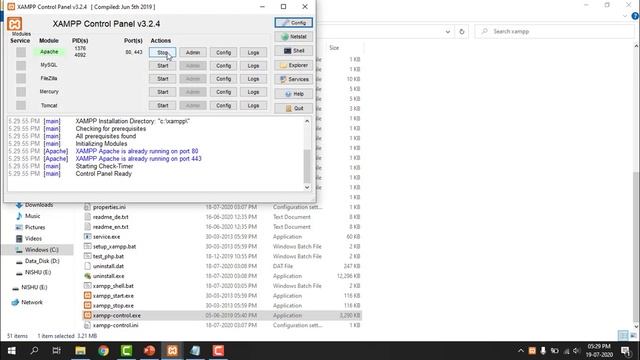Stop the Apache module
640x360 pixels.
pos(162,53)
